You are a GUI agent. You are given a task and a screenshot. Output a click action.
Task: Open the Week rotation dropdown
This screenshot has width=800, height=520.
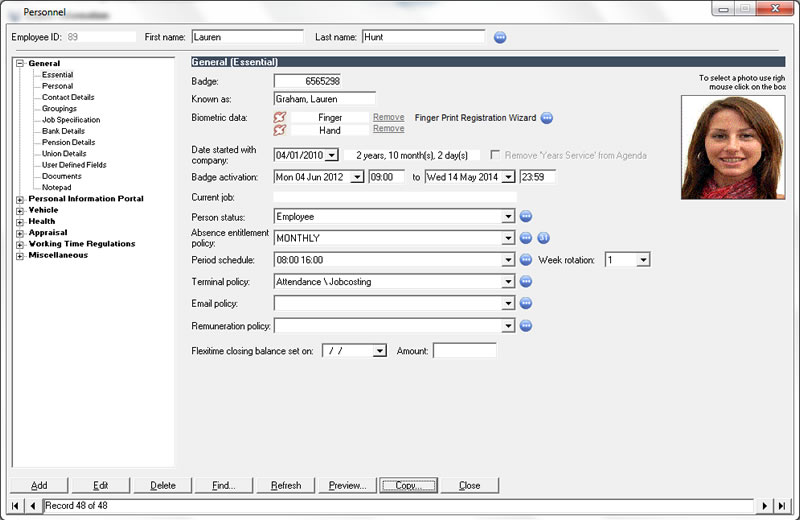tap(643, 260)
